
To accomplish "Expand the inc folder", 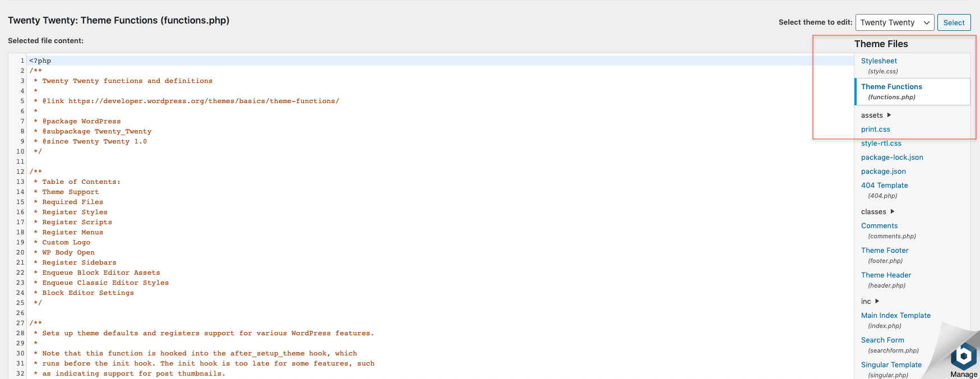I will (x=870, y=302).
